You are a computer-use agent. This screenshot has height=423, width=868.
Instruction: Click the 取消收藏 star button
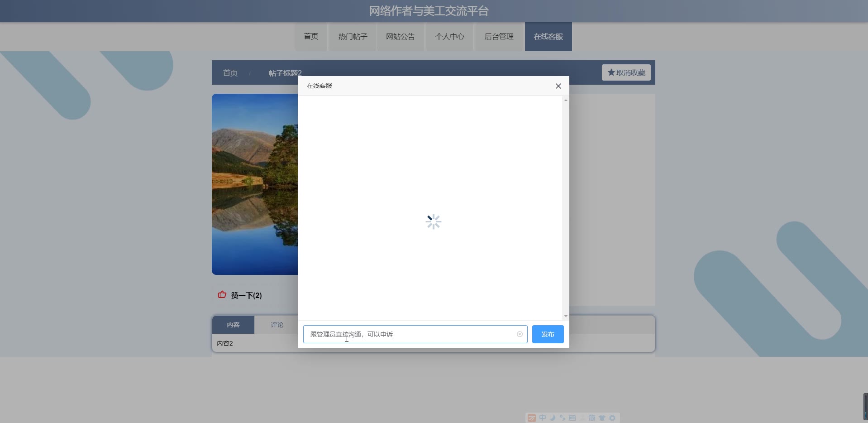[626, 72]
